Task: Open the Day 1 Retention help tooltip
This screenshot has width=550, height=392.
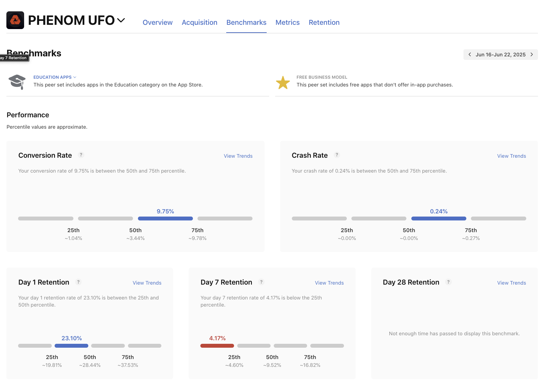Action: tap(78, 282)
